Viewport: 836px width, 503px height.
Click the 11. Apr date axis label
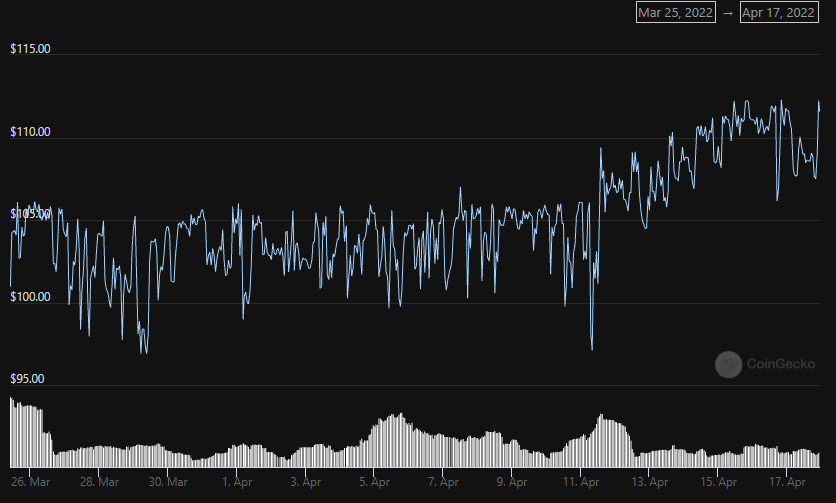tap(581, 482)
